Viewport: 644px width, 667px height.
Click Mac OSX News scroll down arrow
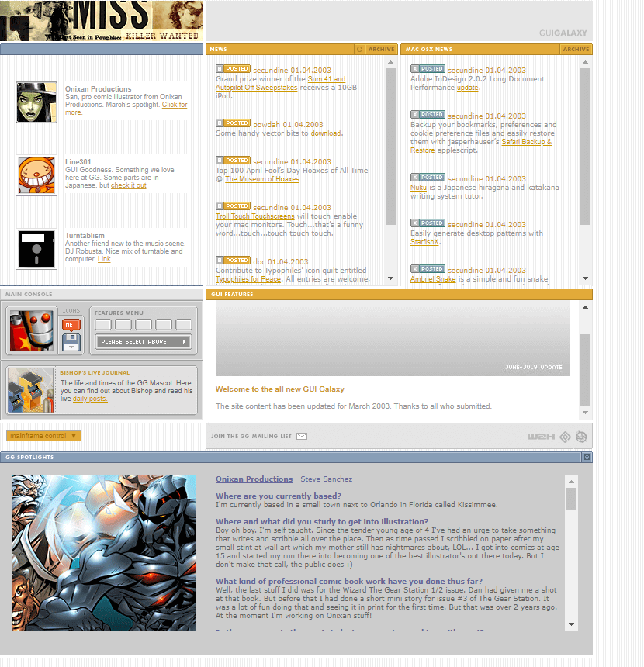[x=585, y=278]
